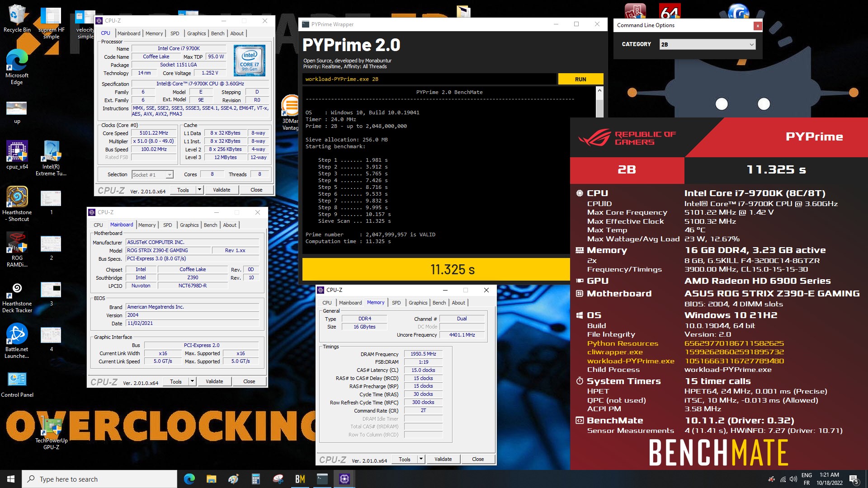Click the taskbar search box
This screenshot has width=868, height=488.
coord(99,479)
